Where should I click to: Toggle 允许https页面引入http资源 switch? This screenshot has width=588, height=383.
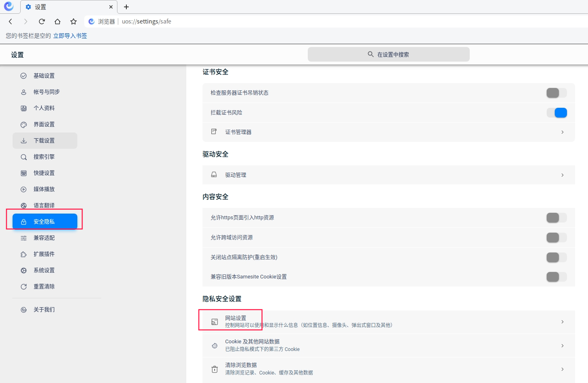(556, 218)
